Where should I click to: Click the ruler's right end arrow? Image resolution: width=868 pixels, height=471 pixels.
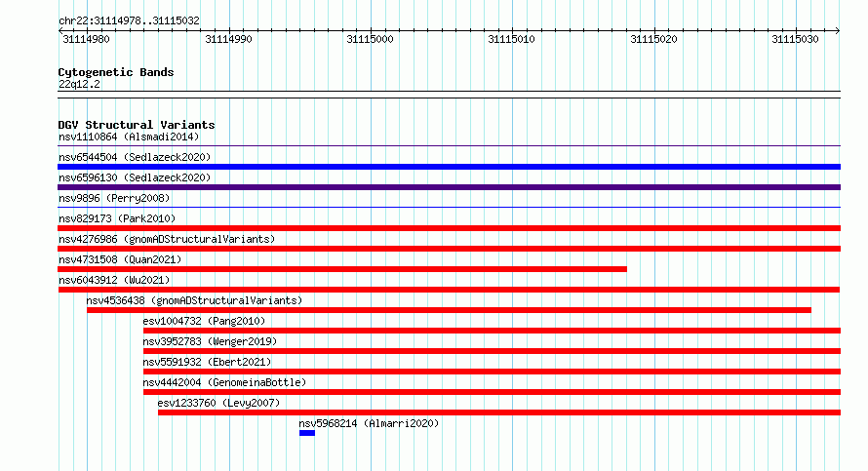[838, 31]
